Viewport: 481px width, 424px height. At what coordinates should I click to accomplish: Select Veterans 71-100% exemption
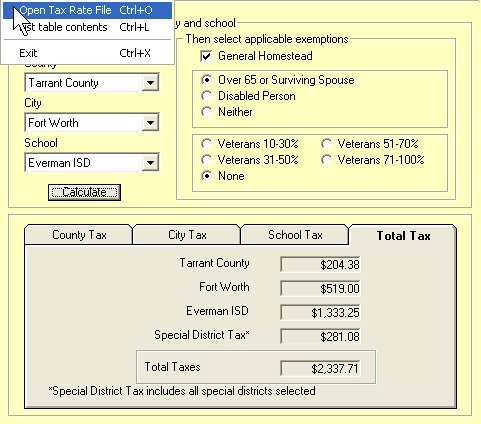[326, 160]
